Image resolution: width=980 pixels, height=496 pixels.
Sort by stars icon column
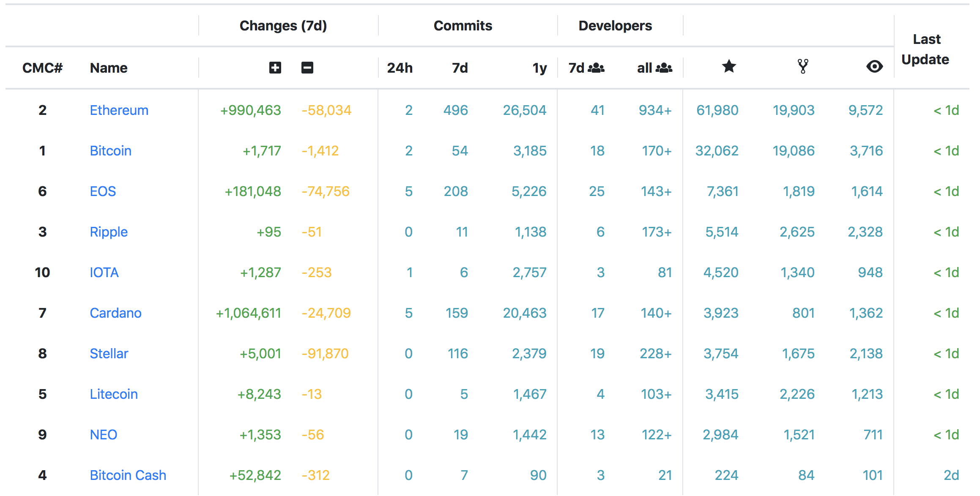[x=729, y=66]
